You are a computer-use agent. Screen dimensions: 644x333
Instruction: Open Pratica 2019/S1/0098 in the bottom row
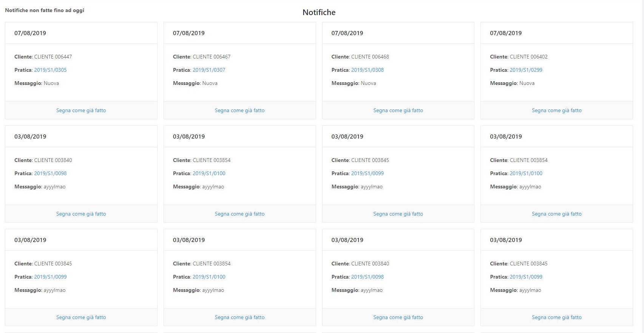pyautogui.click(x=367, y=277)
